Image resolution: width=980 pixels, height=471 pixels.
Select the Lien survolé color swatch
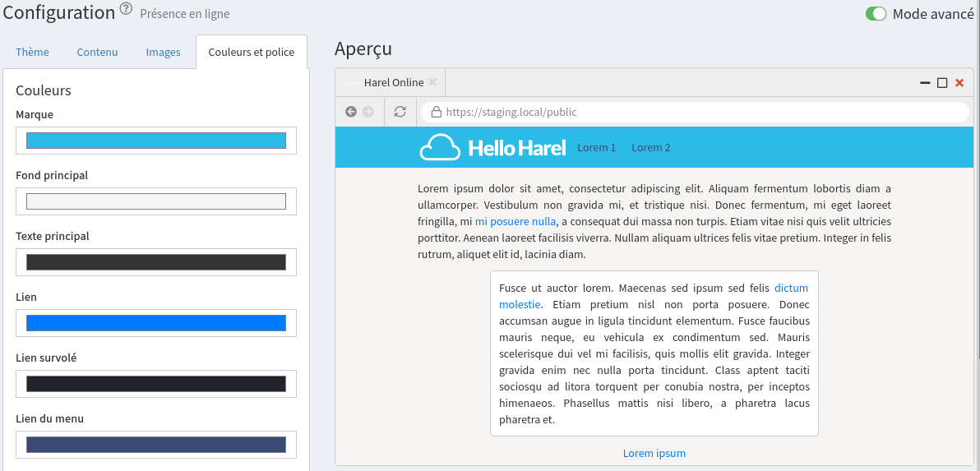(x=156, y=384)
